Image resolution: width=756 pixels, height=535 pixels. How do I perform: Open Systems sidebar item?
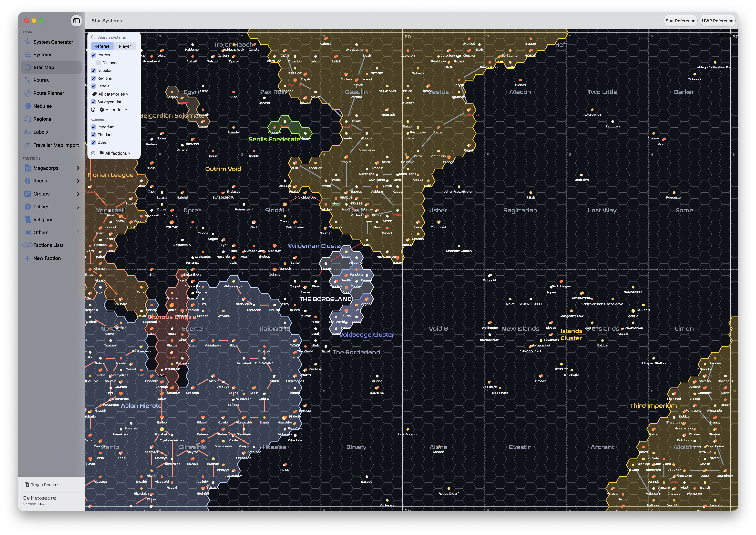click(x=51, y=55)
